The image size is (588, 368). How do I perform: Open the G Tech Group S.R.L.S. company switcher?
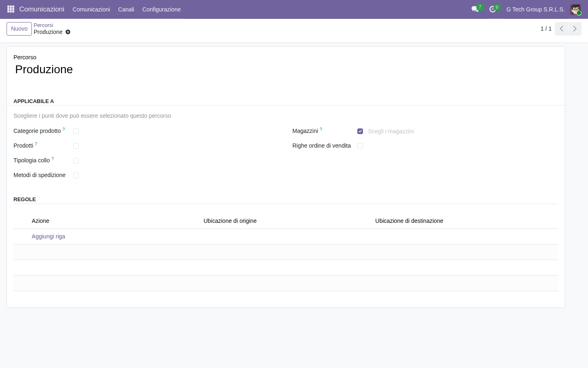tap(535, 9)
